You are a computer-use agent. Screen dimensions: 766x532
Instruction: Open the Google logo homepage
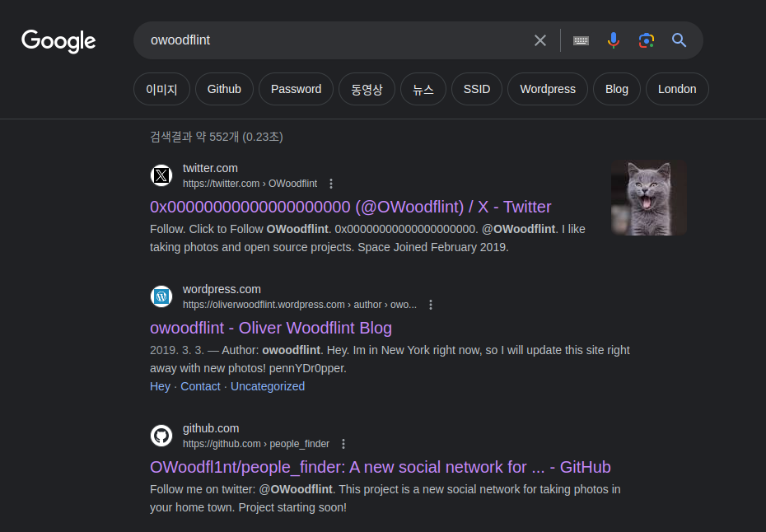tap(58, 41)
